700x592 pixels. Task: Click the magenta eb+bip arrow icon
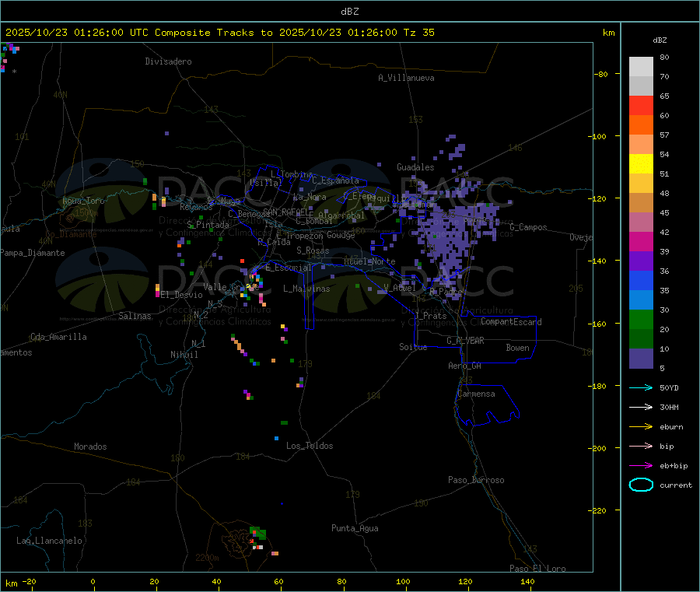pyautogui.click(x=641, y=465)
